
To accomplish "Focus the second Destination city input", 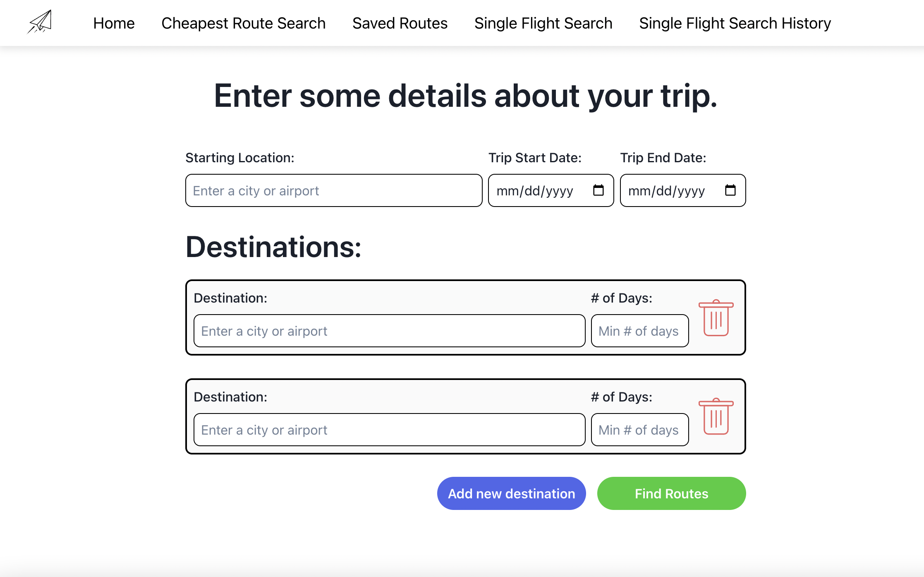I will 389,430.
